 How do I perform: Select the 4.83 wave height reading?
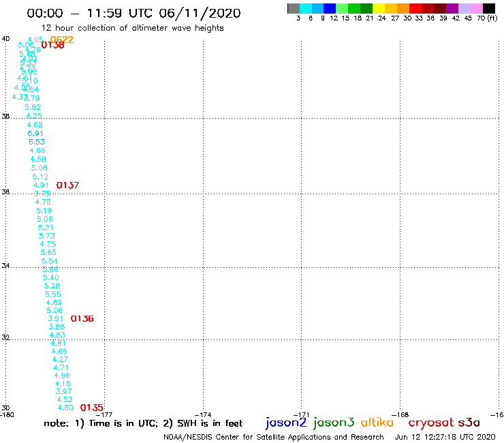click(x=57, y=335)
